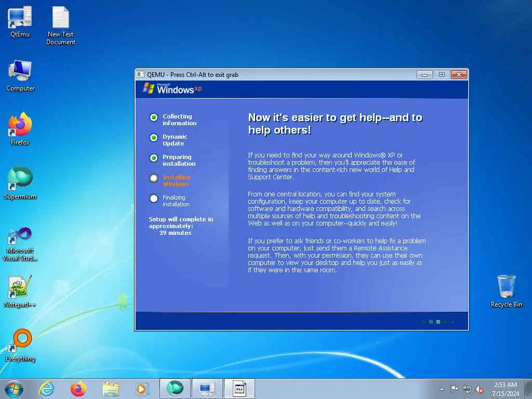Open Windows Media Player from the taskbar

pos(142,389)
